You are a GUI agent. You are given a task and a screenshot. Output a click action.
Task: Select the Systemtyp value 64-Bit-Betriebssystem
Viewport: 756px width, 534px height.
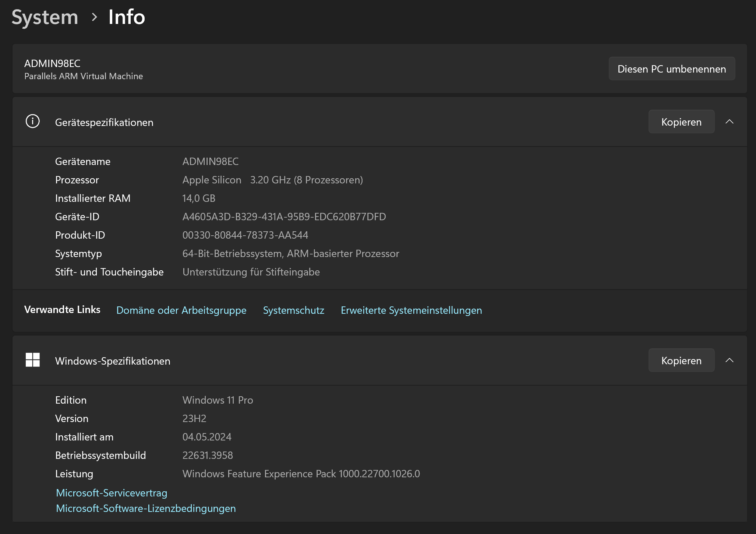click(291, 253)
